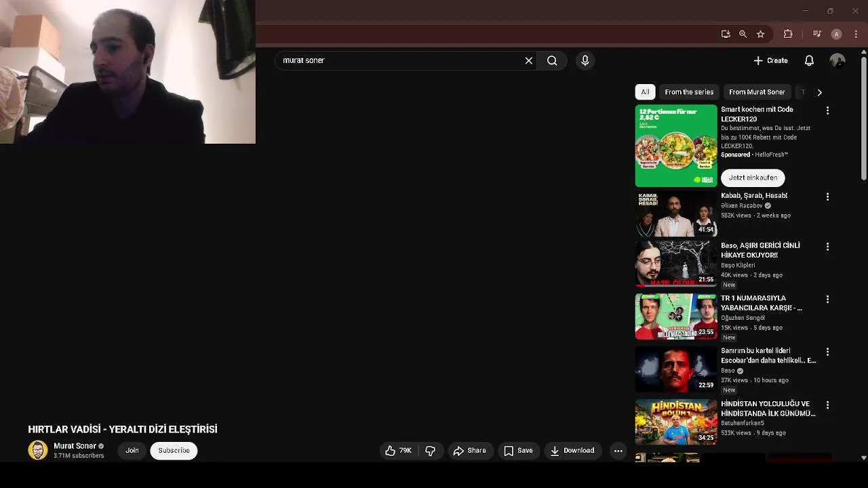868x488 pixels.
Task: Save the video to a playlist
Action: (518, 450)
